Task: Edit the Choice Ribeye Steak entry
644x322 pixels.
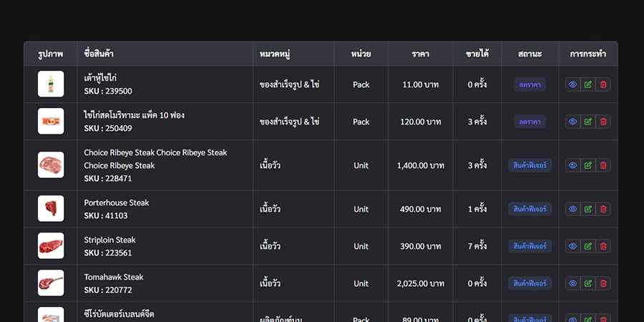Action: click(588, 165)
